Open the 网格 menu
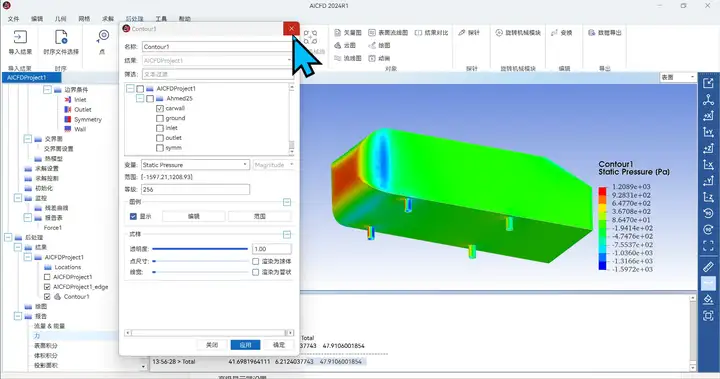Screen dimensions: 720x379 84,19
